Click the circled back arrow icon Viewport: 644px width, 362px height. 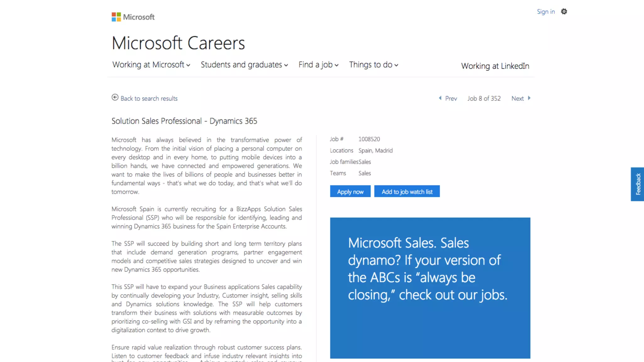[x=115, y=98]
